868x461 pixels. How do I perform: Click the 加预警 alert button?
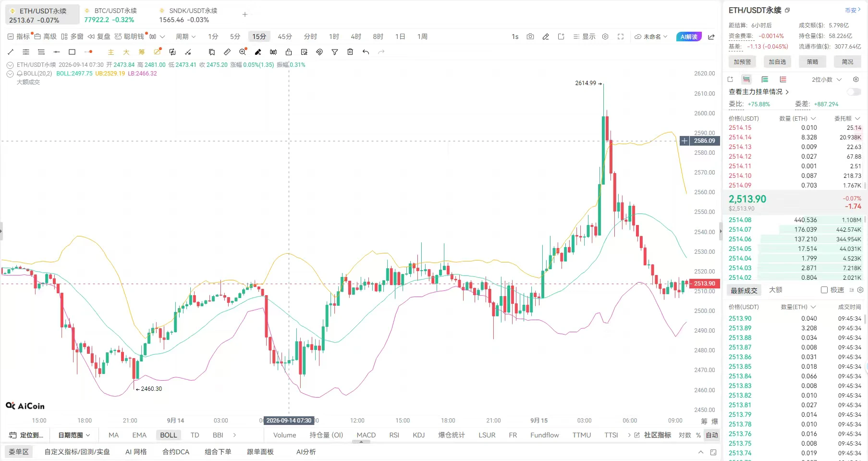tap(742, 62)
